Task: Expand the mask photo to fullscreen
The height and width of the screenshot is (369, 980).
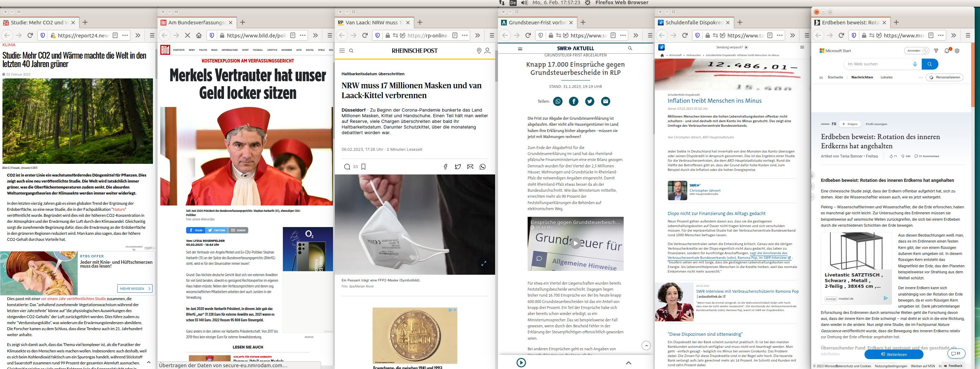Action: pyautogui.click(x=484, y=263)
